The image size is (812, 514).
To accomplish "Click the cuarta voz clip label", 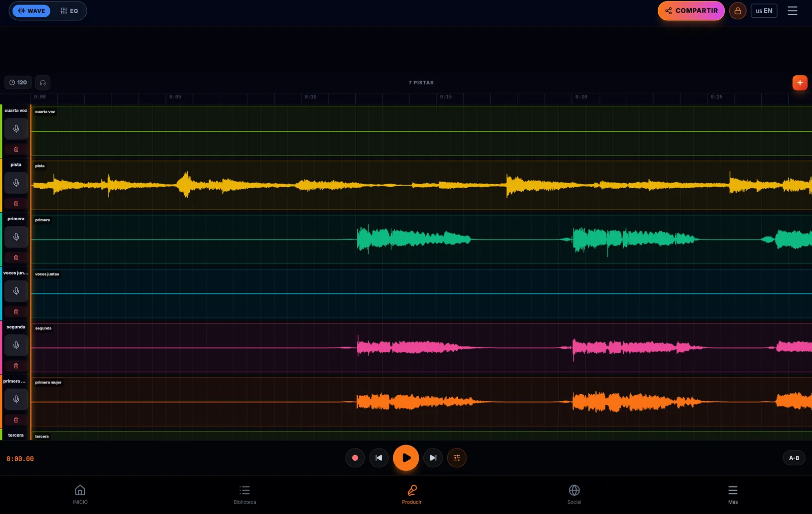I will pyautogui.click(x=45, y=112).
